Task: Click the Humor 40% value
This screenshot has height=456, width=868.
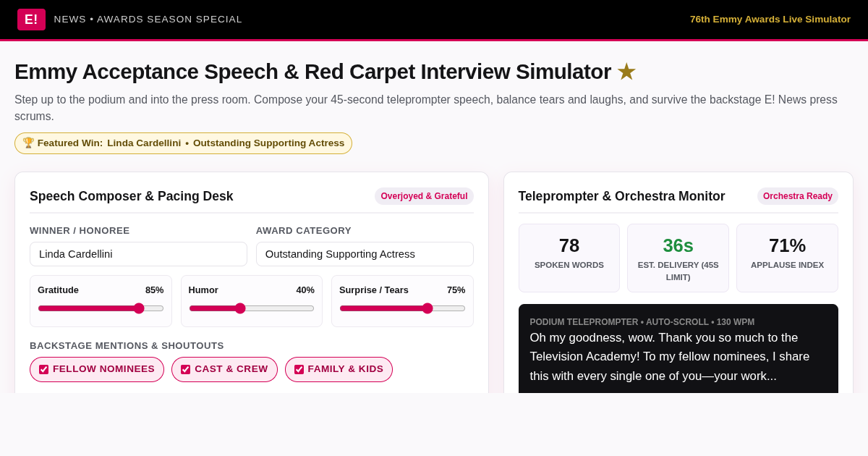Action: click(x=305, y=290)
